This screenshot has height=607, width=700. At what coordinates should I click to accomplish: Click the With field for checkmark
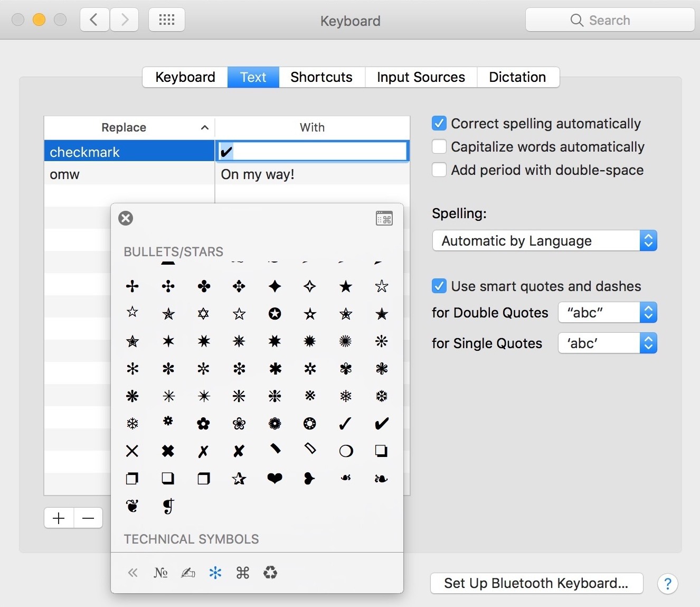(313, 151)
